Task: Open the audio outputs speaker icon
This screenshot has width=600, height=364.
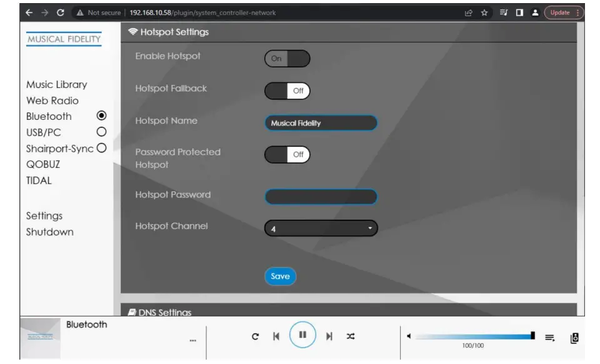Action: point(574,338)
